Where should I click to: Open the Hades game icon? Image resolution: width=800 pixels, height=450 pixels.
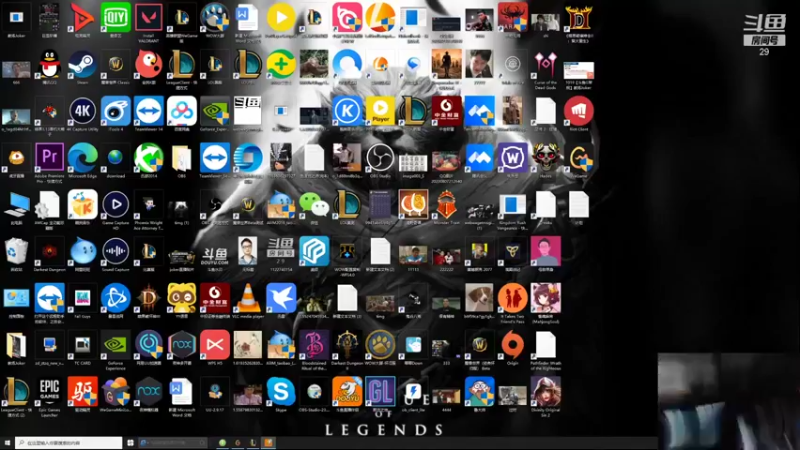(545, 157)
